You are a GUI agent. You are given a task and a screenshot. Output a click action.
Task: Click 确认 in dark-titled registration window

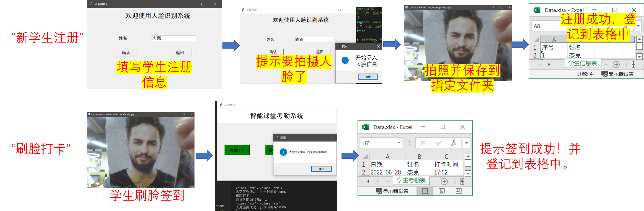coord(126,53)
